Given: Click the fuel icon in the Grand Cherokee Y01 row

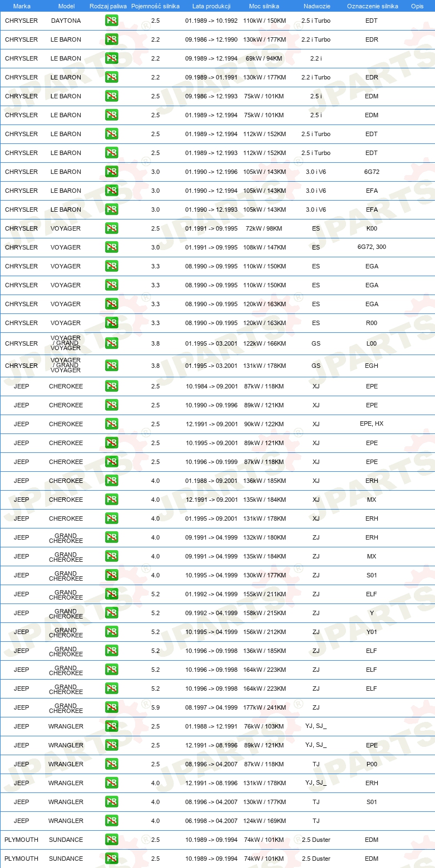Looking at the screenshot, I should [x=111, y=632].
